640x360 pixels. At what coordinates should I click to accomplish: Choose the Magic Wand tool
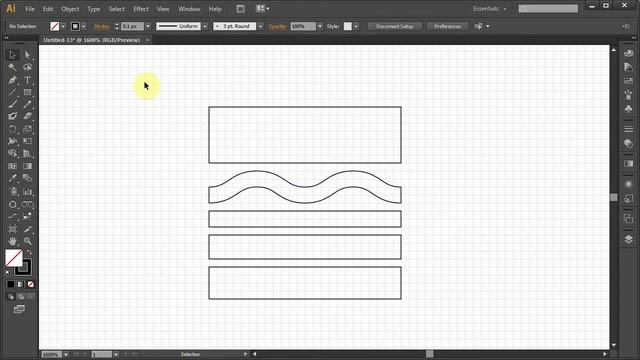coord(12,67)
